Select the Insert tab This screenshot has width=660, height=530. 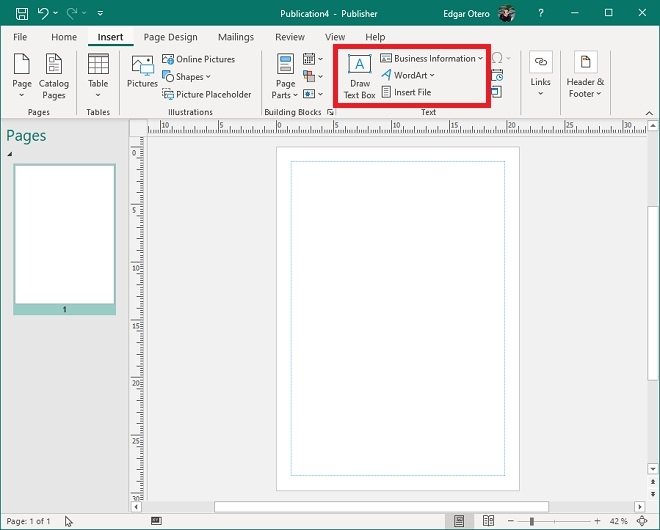pyautogui.click(x=110, y=37)
